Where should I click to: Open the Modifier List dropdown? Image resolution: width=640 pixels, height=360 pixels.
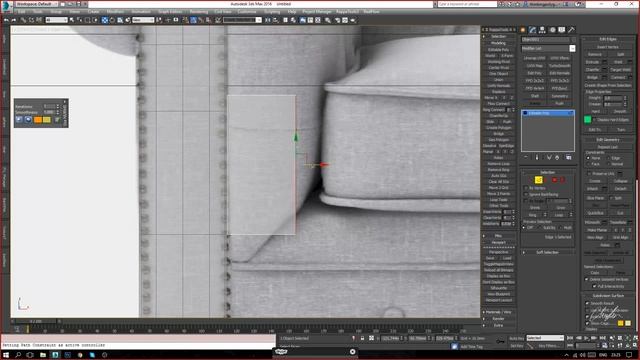coord(548,48)
